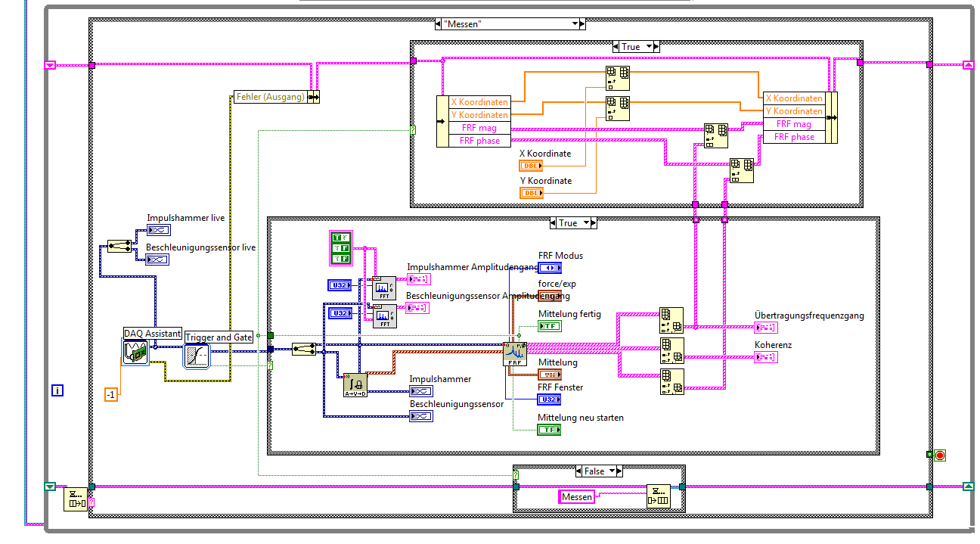
Task: Select the Übertragungsfrequenzgang indicator terminal
Action: (x=766, y=327)
